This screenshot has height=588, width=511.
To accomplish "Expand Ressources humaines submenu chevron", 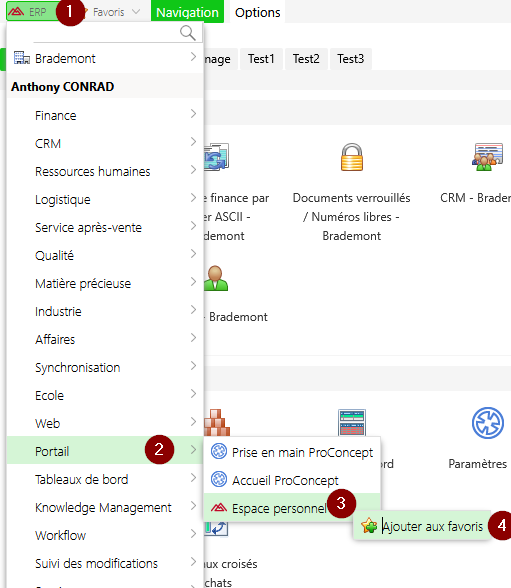I will [x=193, y=170].
